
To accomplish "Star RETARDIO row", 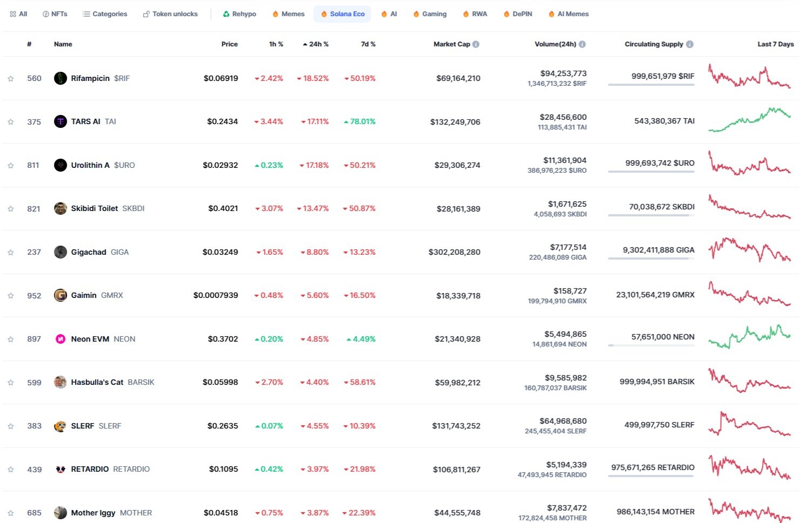I will pos(11,470).
